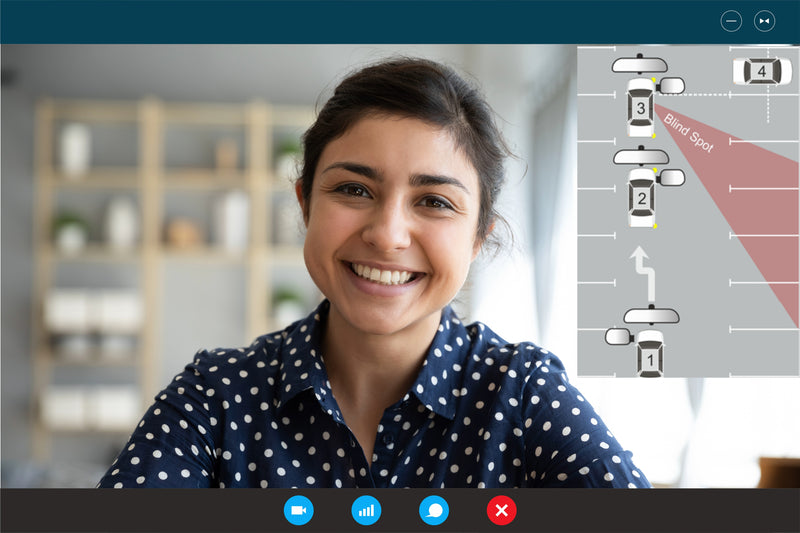Click the 'Blind Spot' text label
Screen dimensions: 800x533
coord(689,133)
